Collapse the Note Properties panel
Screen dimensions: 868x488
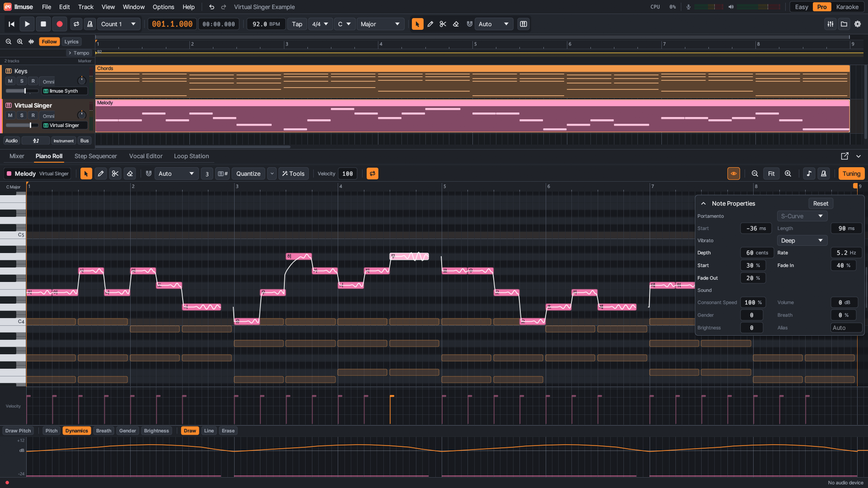704,203
